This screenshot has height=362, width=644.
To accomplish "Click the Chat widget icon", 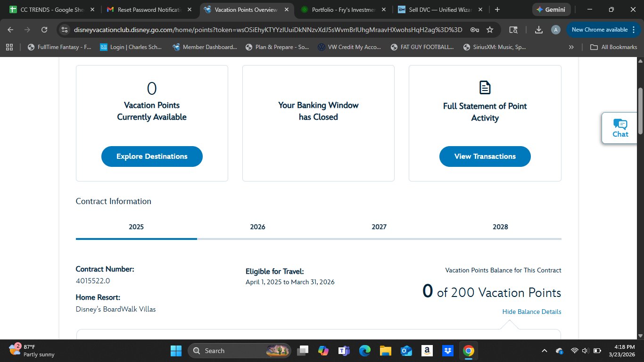I will 620,128.
